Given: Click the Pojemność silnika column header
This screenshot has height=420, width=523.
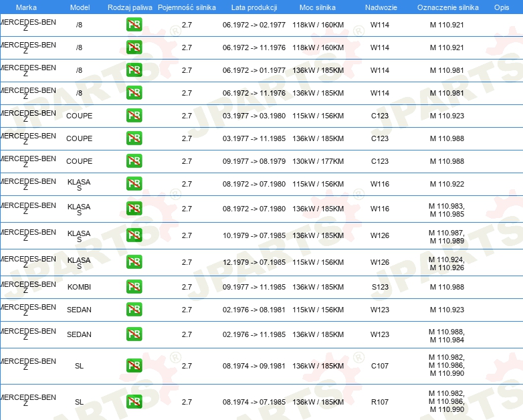Looking at the screenshot, I should tap(187, 7).
